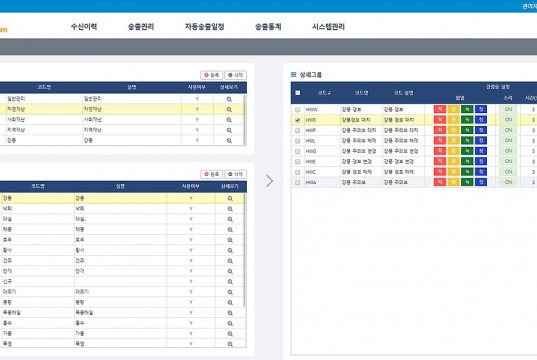Uncheck the HWR row checkbox
The image size is (537, 360).
click(x=298, y=120)
